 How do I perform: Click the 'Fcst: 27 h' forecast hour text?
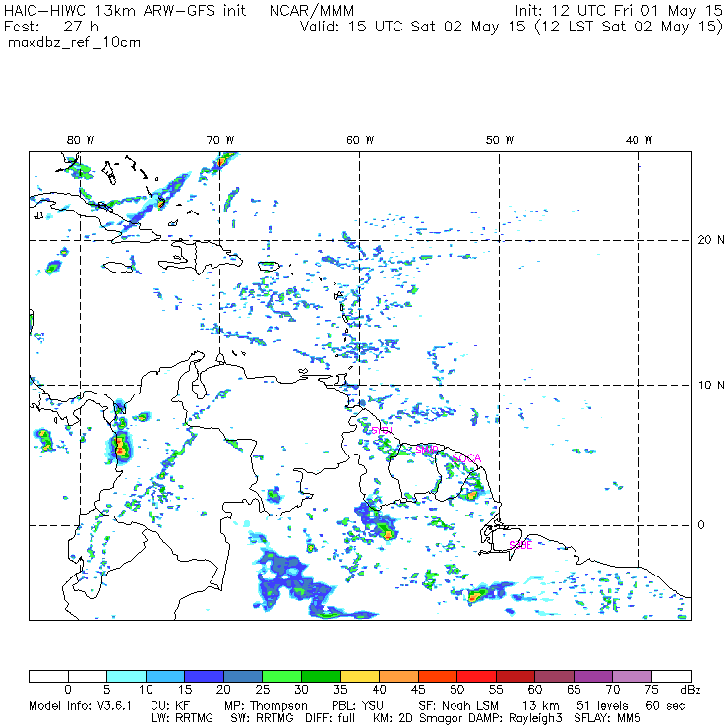click(51, 27)
